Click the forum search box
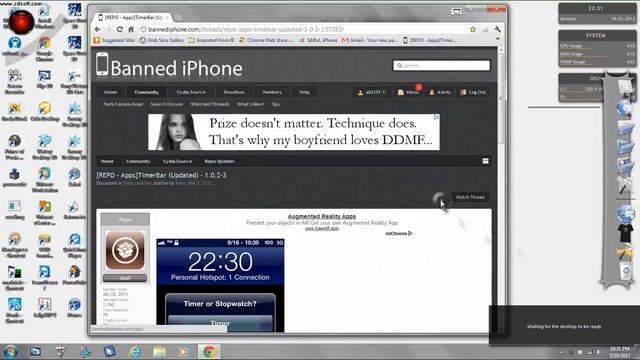The height and width of the screenshot is (360, 640). 441,65
